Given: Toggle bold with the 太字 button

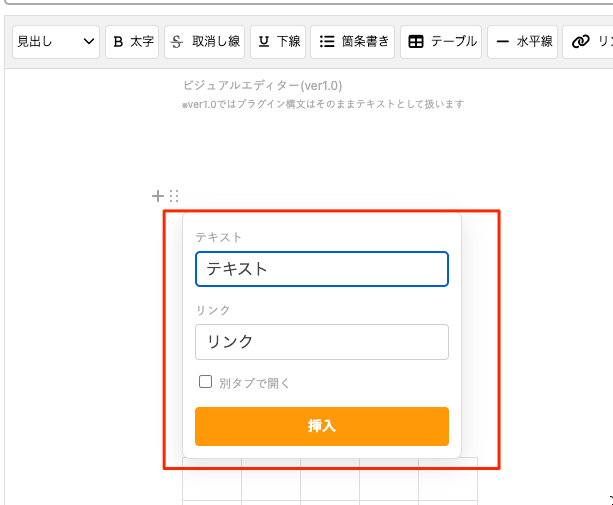Looking at the screenshot, I should 132,42.
